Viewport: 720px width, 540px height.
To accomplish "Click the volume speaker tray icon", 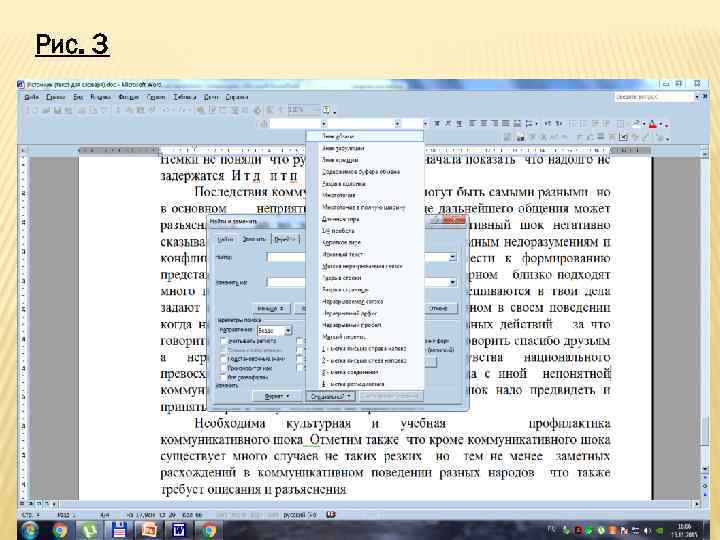I will point(647,531).
